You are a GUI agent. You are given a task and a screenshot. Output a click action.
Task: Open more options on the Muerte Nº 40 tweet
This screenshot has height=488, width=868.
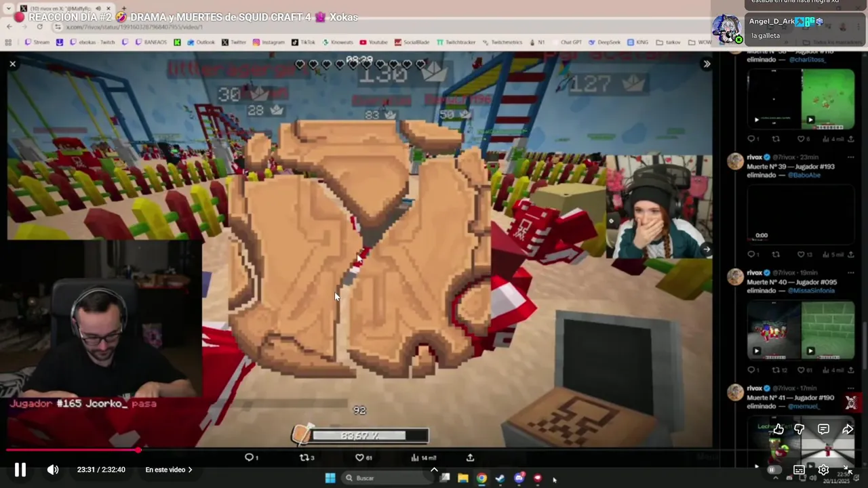coord(851,273)
